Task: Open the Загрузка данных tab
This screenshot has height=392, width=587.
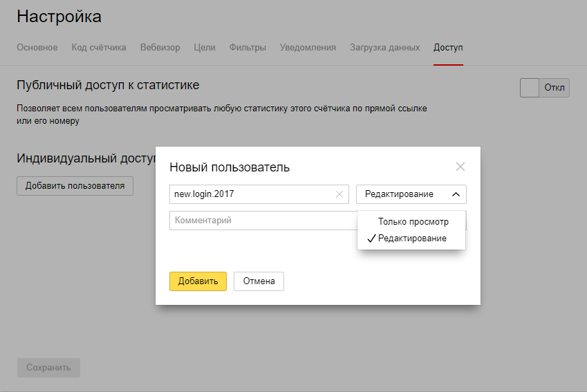Action: pos(384,48)
